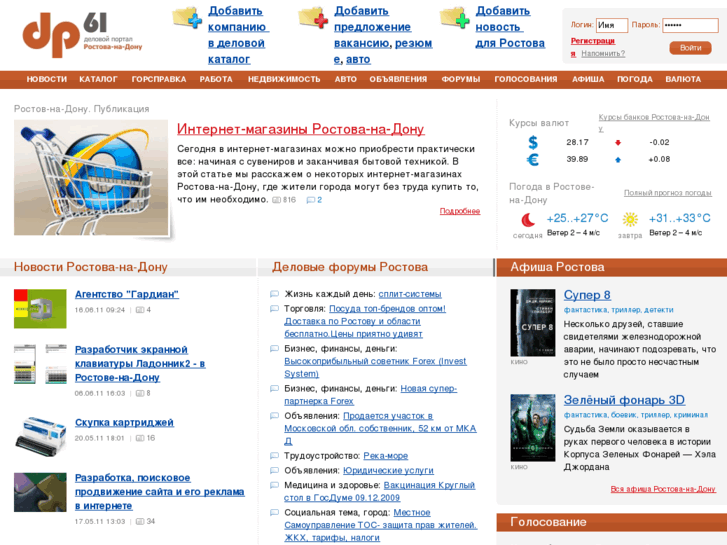Click the sun weather icon for tomorrow
Viewport: 727px width, 545px height.
pyautogui.click(x=630, y=219)
